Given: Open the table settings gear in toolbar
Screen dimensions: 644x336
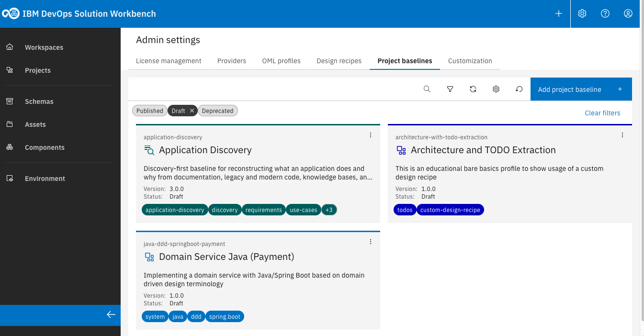Looking at the screenshot, I should click(x=496, y=89).
